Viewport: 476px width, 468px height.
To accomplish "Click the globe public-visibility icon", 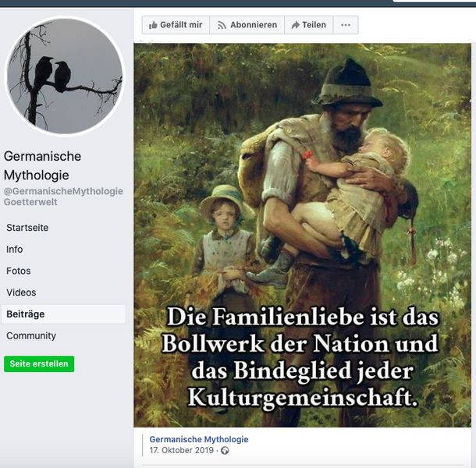I will [225, 450].
